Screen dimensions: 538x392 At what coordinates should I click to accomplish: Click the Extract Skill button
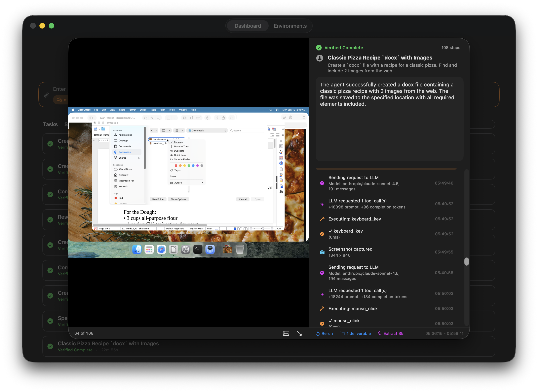(392, 333)
